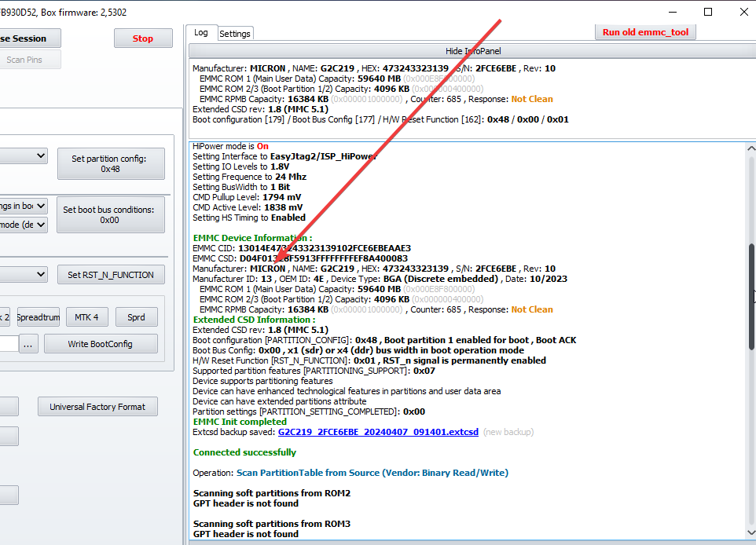Click Set partition config: 0x48 button

[111, 164]
